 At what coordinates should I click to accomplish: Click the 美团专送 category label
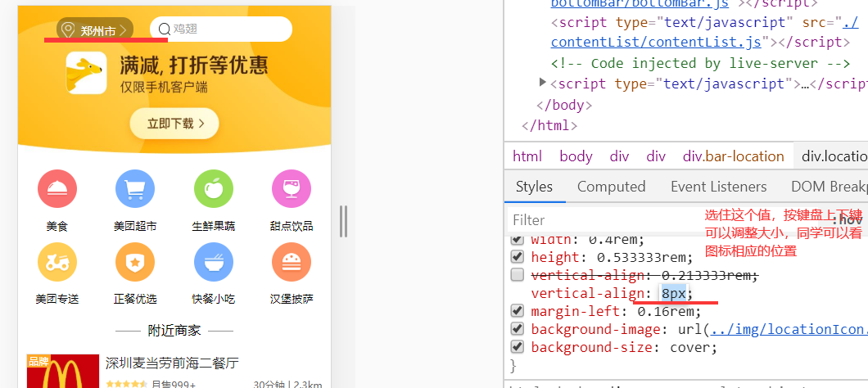(x=57, y=300)
